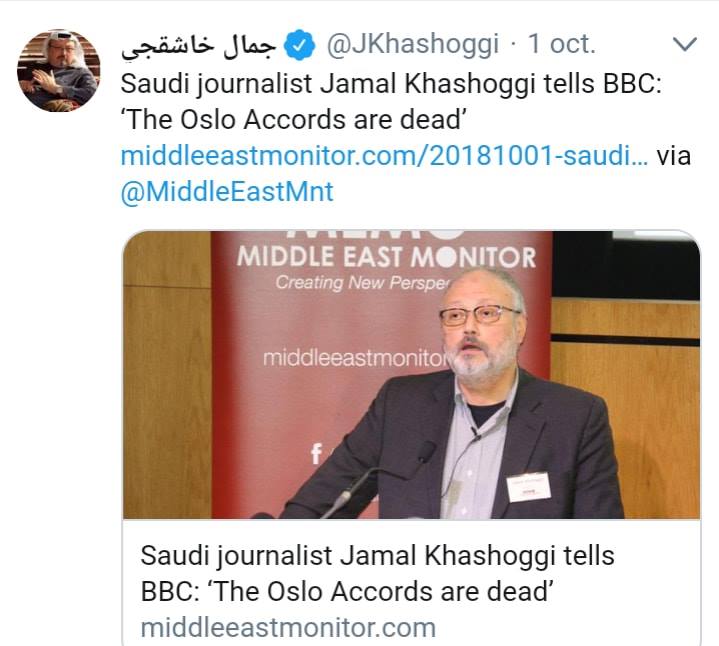Click the Arabic display name جمال خاشقجي
This screenshot has height=646, width=719.
pos(198,46)
